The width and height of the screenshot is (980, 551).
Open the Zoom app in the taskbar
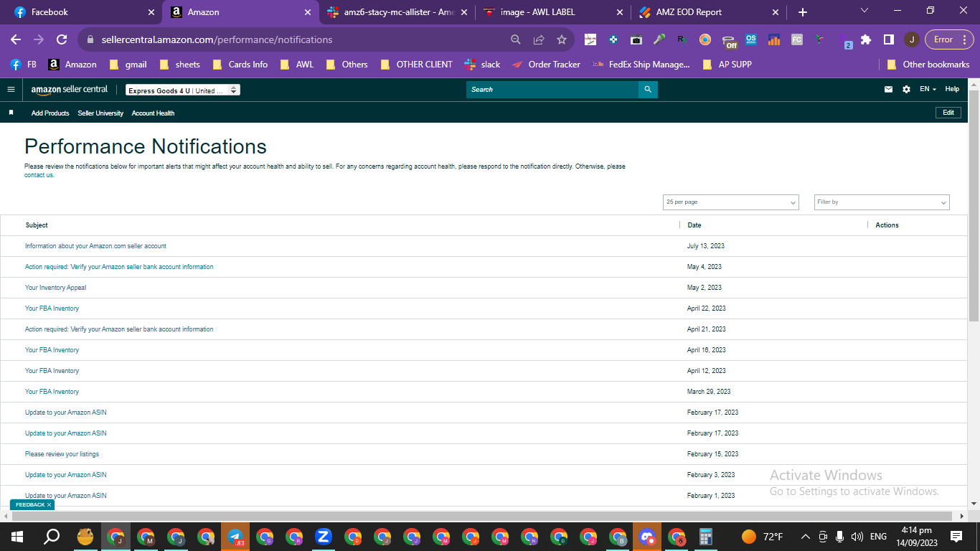point(324,537)
